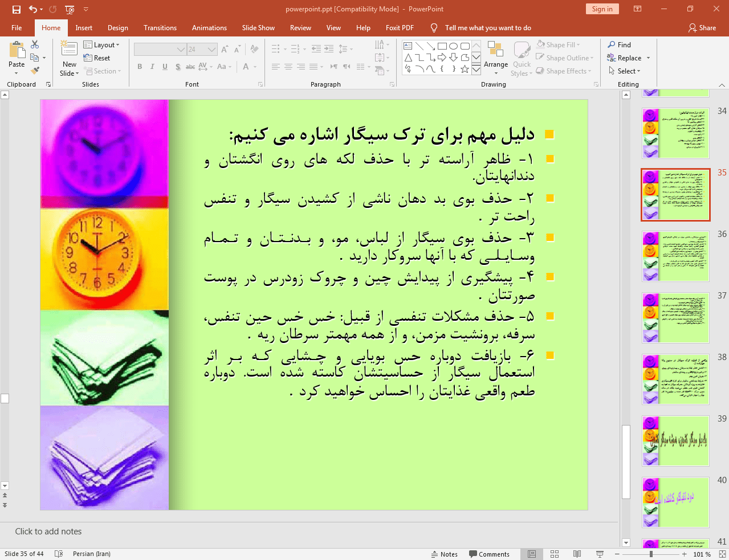Select the star shape in shapes gallery
This screenshot has height=560, width=729.
click(465, 69)
